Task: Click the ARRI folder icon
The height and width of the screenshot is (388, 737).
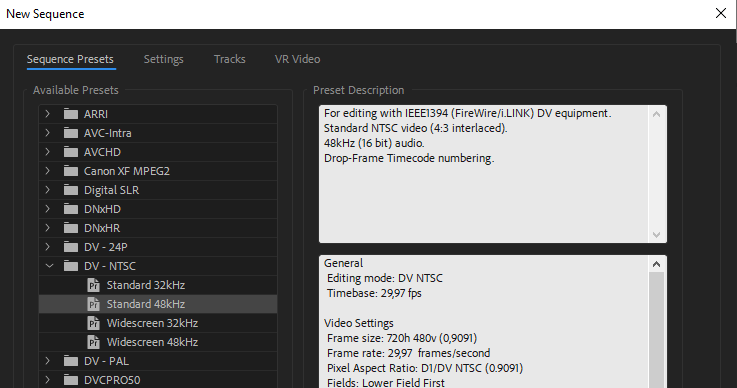Action: (x=71, y=114)
